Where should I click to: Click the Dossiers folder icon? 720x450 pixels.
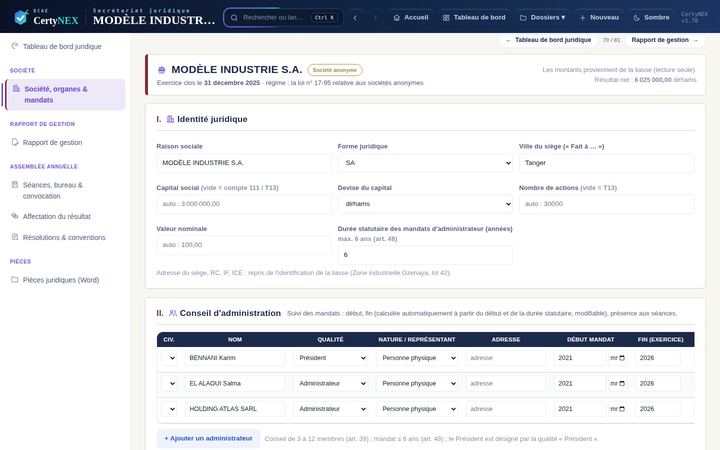tap(523, 17)
